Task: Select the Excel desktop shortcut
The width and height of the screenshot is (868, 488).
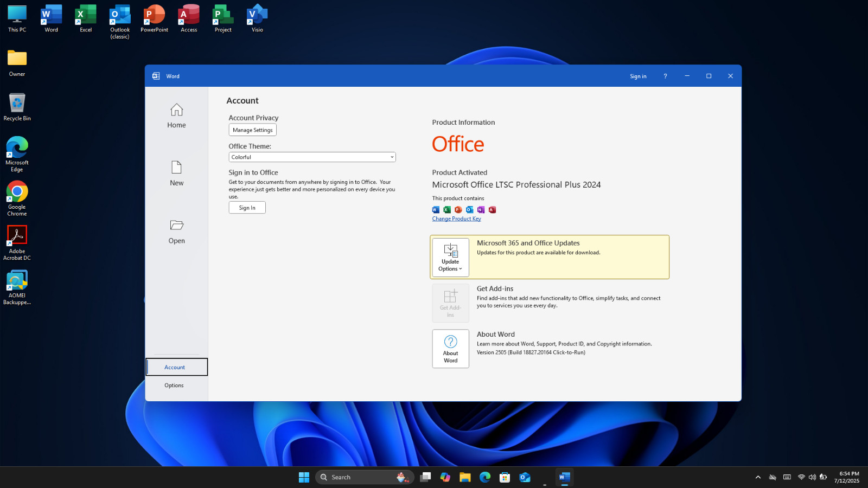Action: click(x=86, y=19)
